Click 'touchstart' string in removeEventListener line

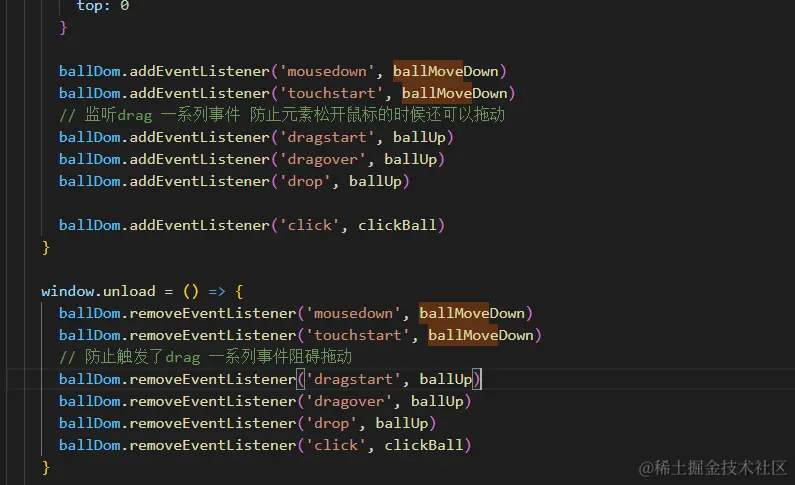click(x=358, y=335)
